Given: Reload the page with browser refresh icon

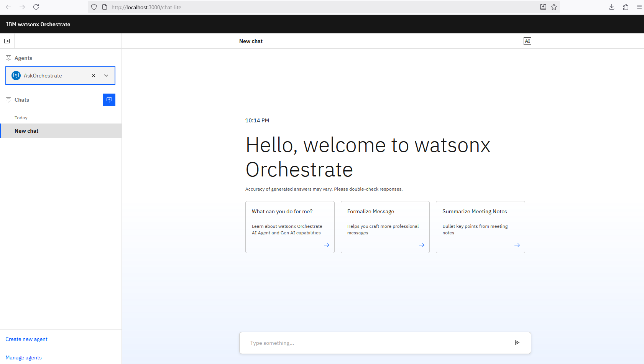Looking at the screenshot, I should [x=36, y=7].
